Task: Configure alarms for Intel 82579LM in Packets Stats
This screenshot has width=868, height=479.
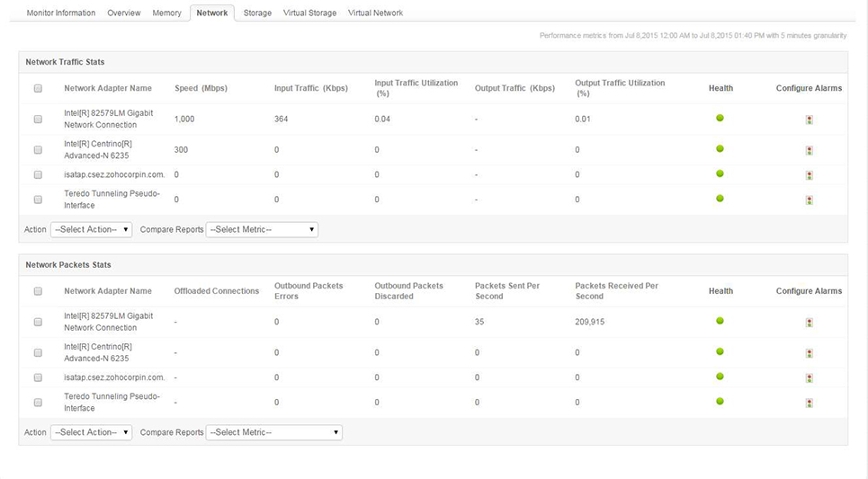Action: click(x=809, y=323)
